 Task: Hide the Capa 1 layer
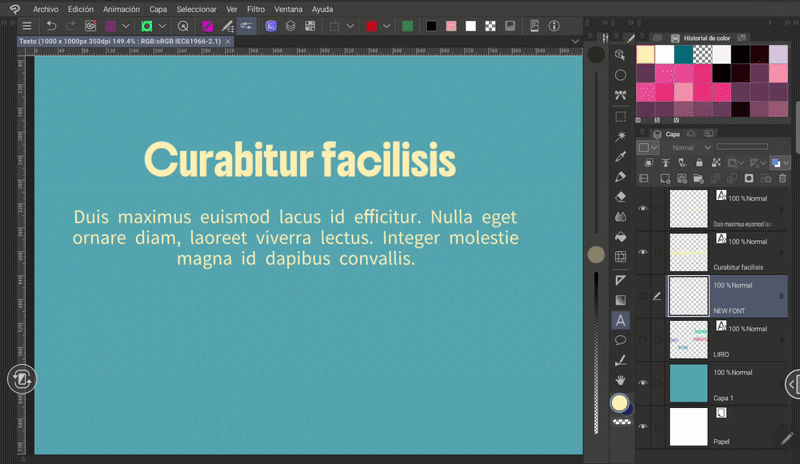[x=643, y=382]
